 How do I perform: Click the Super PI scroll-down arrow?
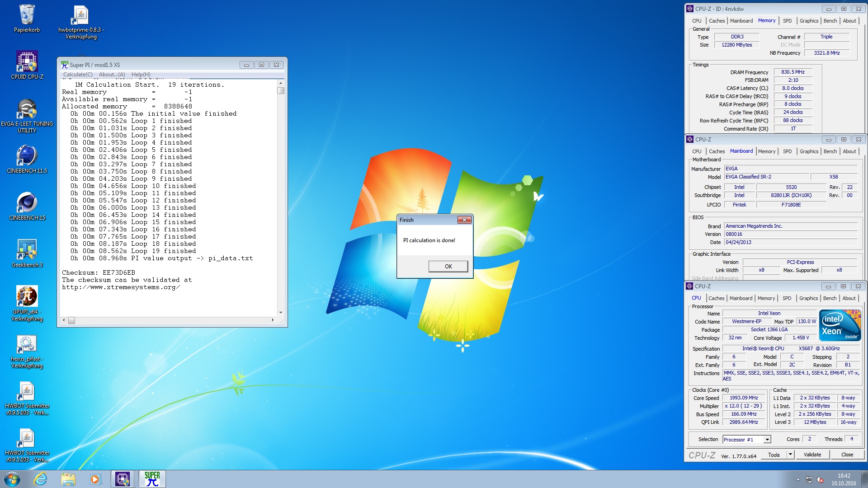281,312
